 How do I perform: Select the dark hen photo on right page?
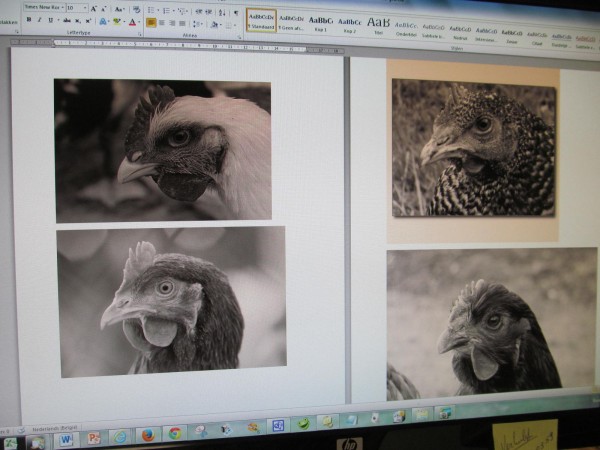pyautogui.click(x=492, y=324)
